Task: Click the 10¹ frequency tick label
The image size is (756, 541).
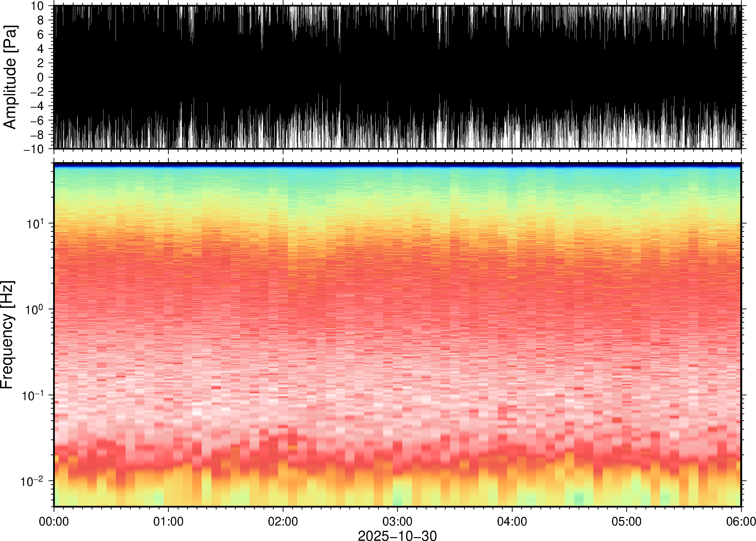Action: [x=35, y=224]
